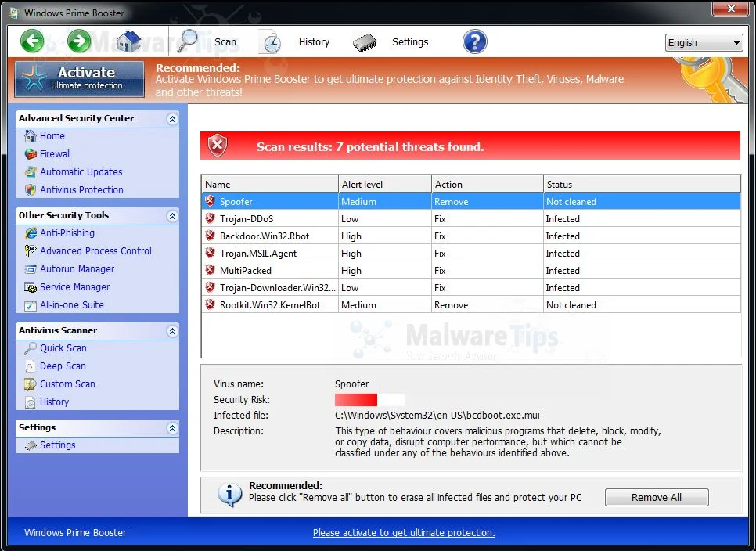The image size is (756, 551).
Task: Click the Quick Scan magnifier icon
Action: tap(31, 348)
